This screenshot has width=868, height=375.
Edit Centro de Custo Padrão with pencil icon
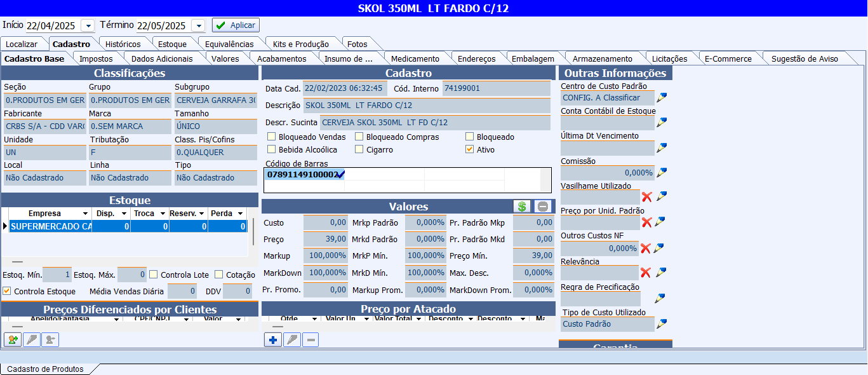pyautogui.click(x=662, y=98)
